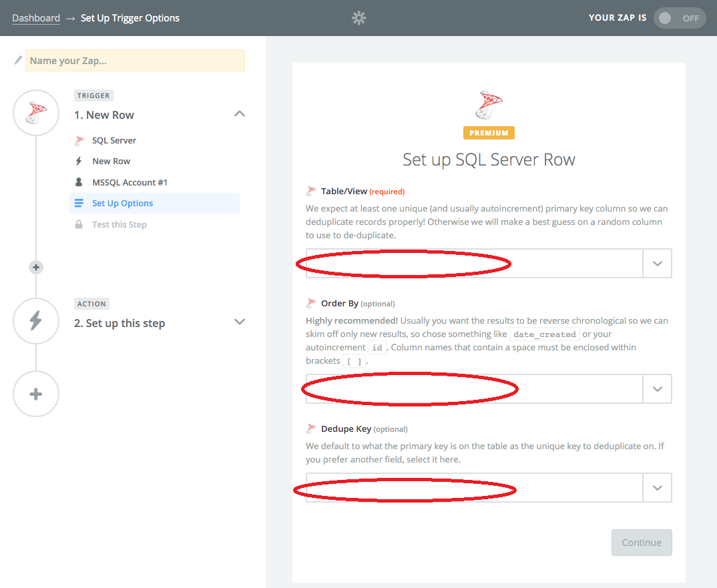Collapse the 1. New Row trigger section
The height and width of the screenshot is (588, 717).
[240, 114]
